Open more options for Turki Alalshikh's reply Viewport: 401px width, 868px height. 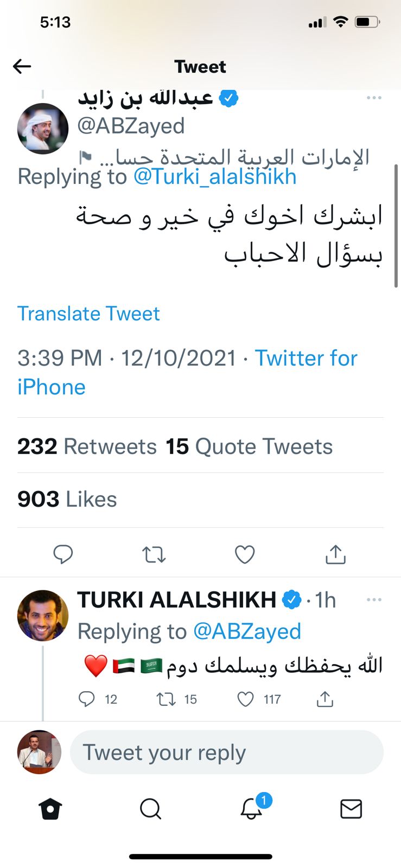(x=374, y=600)
